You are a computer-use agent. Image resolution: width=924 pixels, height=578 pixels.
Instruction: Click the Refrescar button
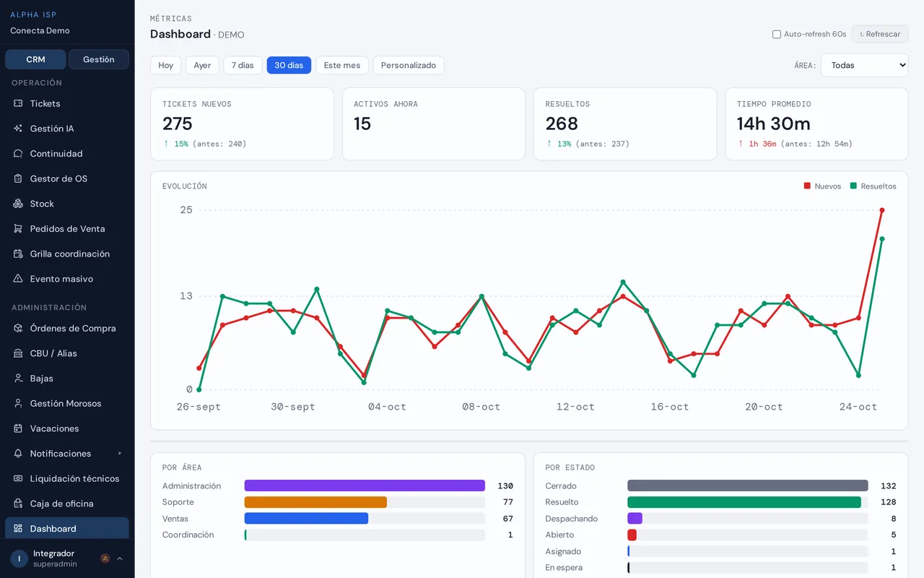880,34
